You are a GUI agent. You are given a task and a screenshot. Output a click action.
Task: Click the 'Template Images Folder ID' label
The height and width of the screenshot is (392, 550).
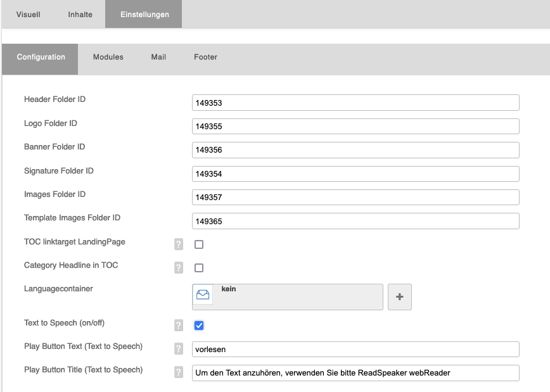coord(72,218)
